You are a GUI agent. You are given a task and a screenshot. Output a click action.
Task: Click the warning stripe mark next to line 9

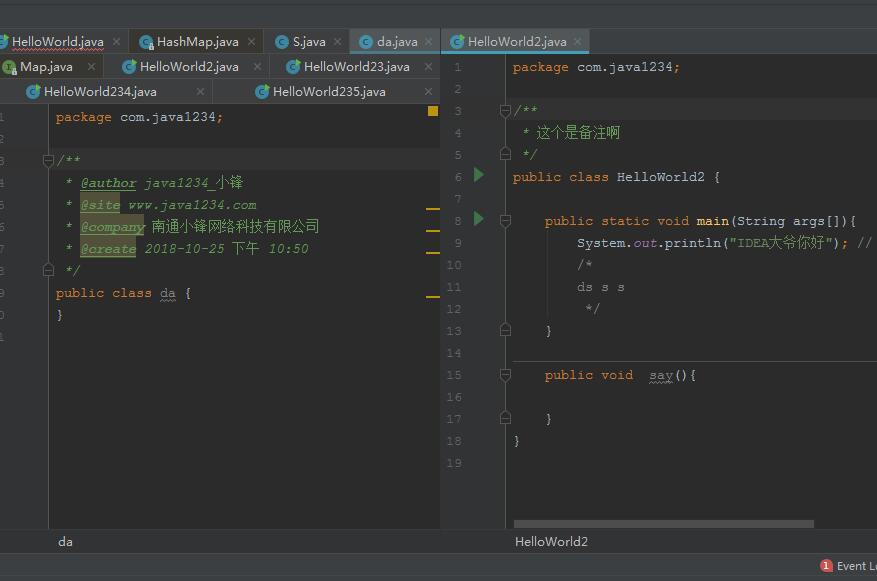coord(433,297)
